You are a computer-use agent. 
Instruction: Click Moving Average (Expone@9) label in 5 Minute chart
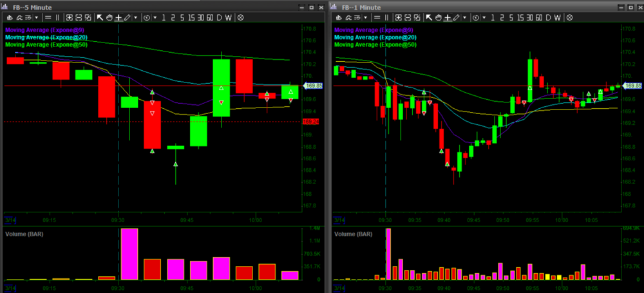pos(45,30)
